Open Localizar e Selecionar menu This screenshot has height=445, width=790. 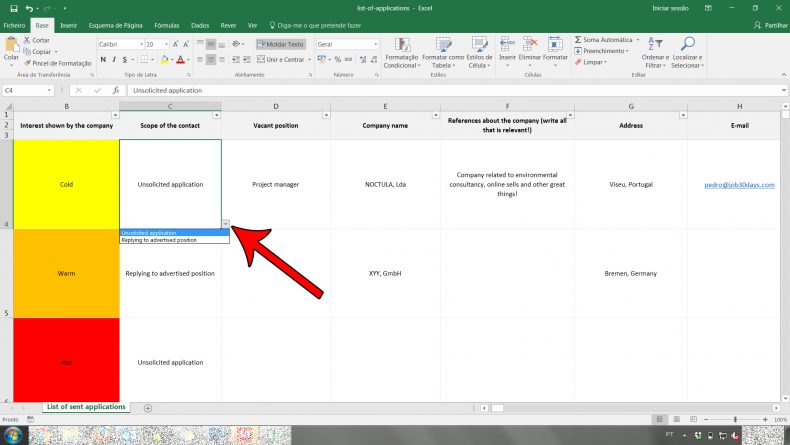687,53
